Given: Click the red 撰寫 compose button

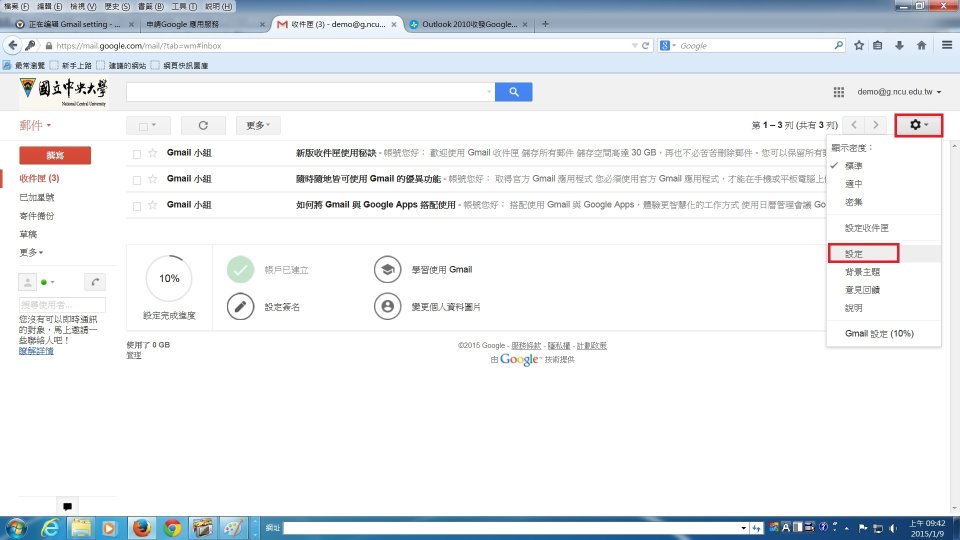Looking at the screenshot, I should pyautogui.click(x=55, y=154).
